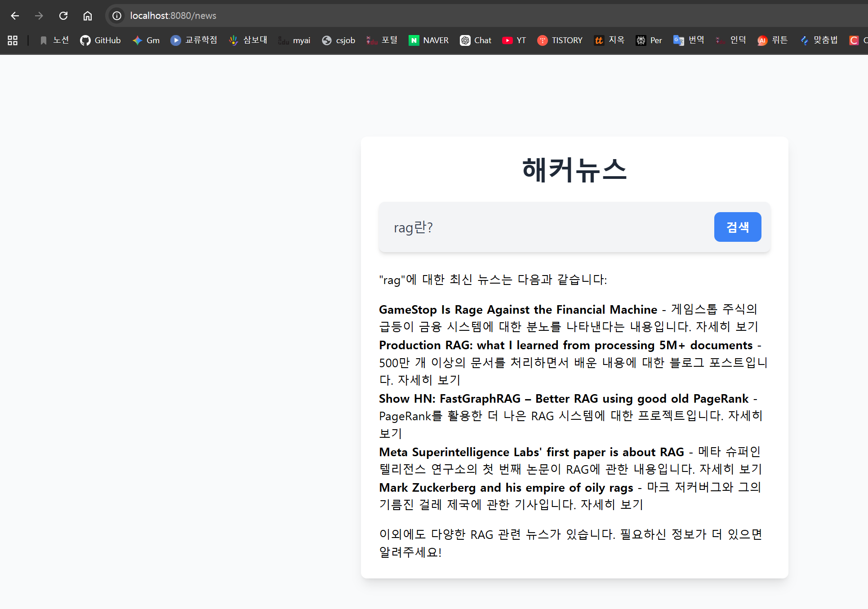
Task: Open the csjob bookmark
Action: (x=338, y=40)
